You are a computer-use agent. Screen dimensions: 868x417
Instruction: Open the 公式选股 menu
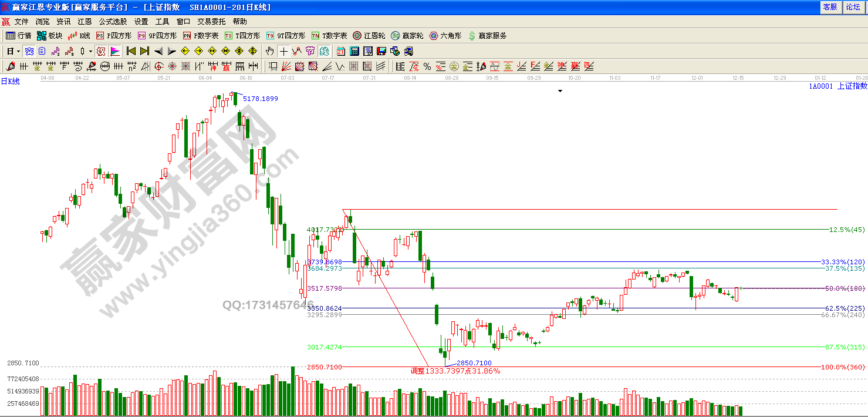click(113, 21)
